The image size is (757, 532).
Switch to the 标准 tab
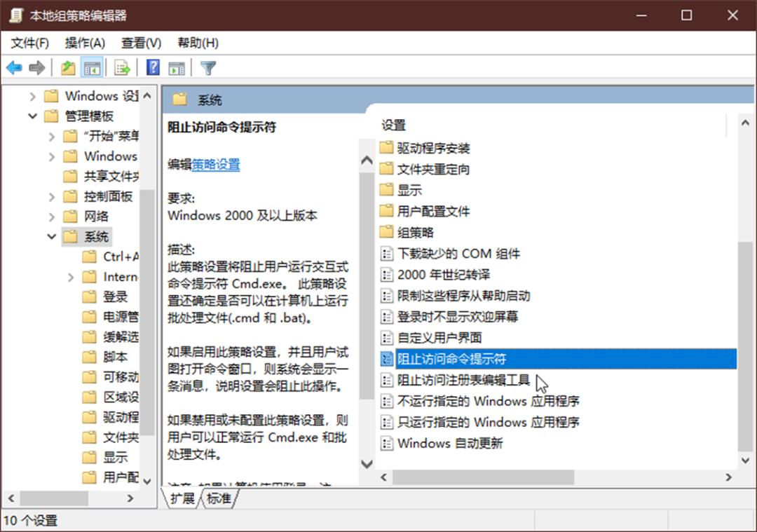(x=219, y=498)
